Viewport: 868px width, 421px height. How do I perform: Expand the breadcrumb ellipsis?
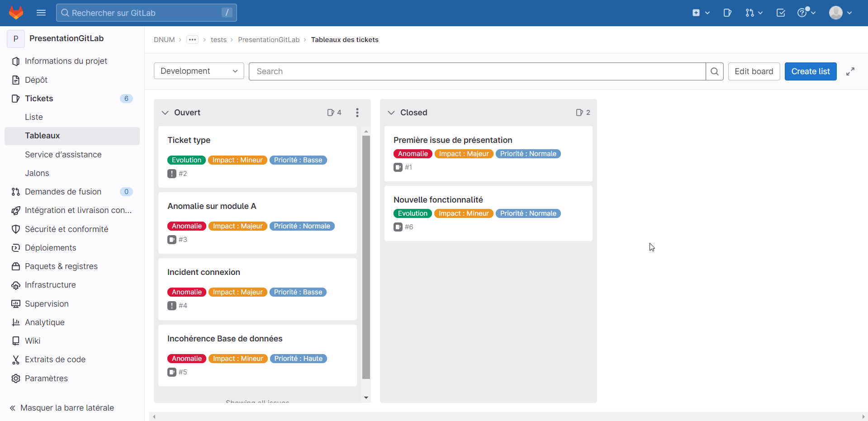[x=192, y=40]
